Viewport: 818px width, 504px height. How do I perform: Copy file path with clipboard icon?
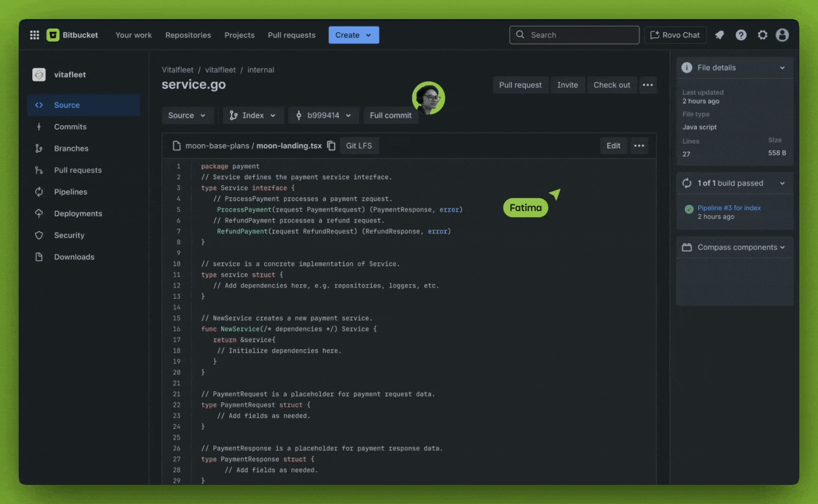[331, 146]
